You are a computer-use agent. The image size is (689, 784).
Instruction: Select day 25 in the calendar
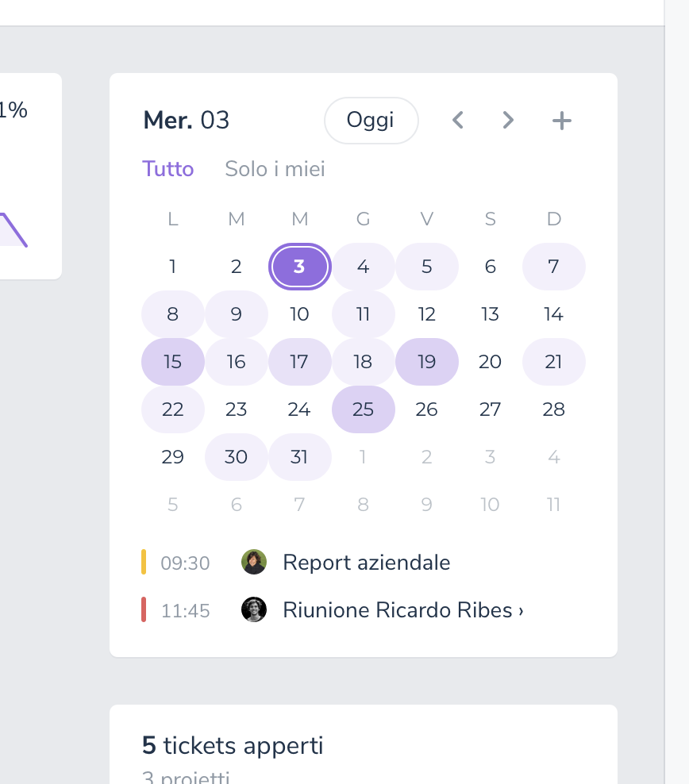tap(363, 409)
